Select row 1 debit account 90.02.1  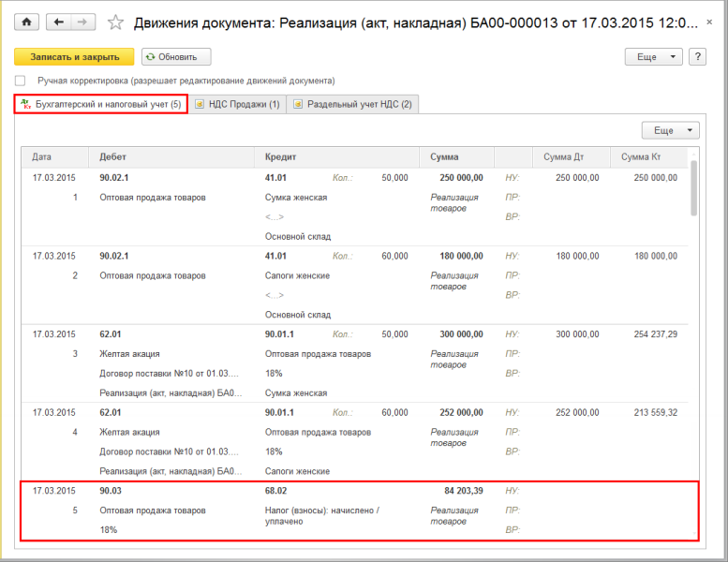(x=114, y=178)
